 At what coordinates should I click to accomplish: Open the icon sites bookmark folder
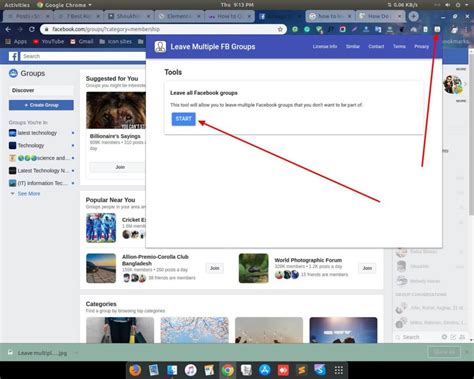(x=116, y=42)
